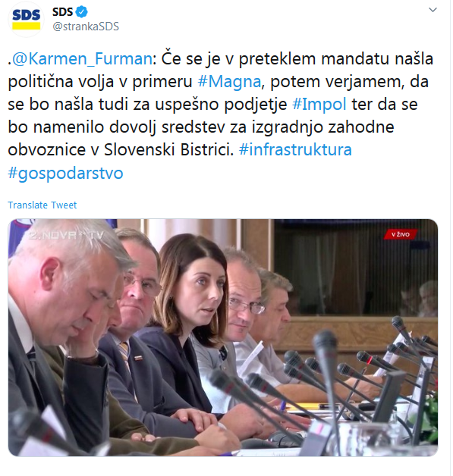Visit the @strankaSDS handle
Image resolution: width=453 pixels, height=476 pixels.
86,27
